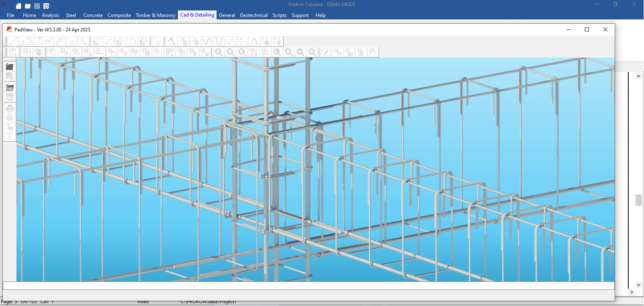Open the Geotechnical menu tab
Screen dimensions: 644x306
(254, 15)
